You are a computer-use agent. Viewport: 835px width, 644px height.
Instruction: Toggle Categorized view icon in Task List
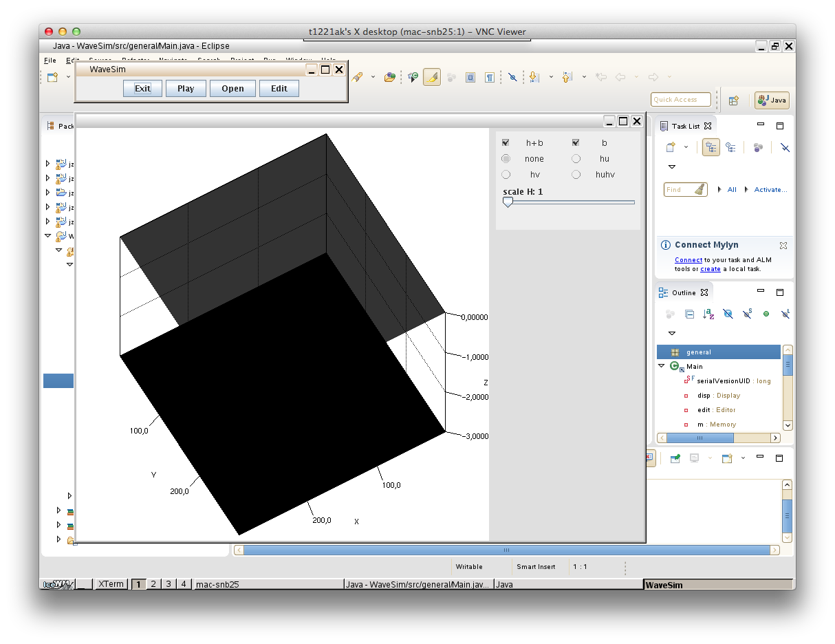click(x=711, y=147)
